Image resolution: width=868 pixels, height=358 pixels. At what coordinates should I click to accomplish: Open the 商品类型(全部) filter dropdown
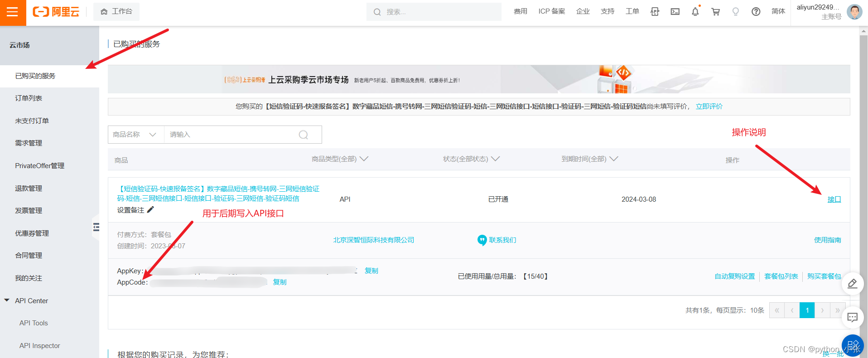[x=340, y=159]
